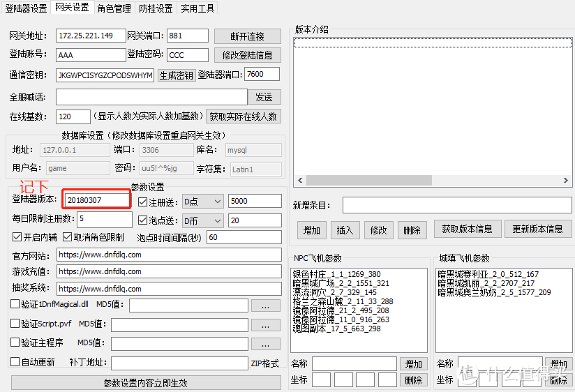This screenshot has height=392, width=575.
Task: Select NPC entry 格兰之森山麓_2_11_33_288
Action: (x=343, y=301)
